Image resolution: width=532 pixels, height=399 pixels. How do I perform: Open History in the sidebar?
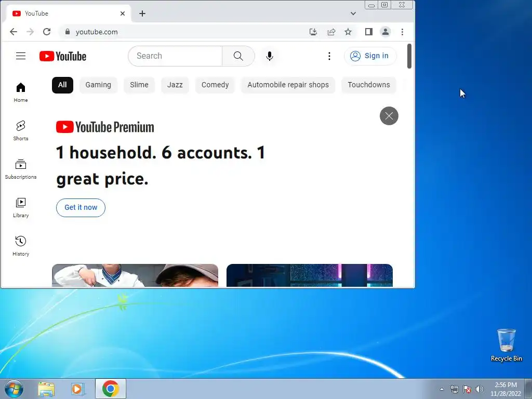coord(21,246)
